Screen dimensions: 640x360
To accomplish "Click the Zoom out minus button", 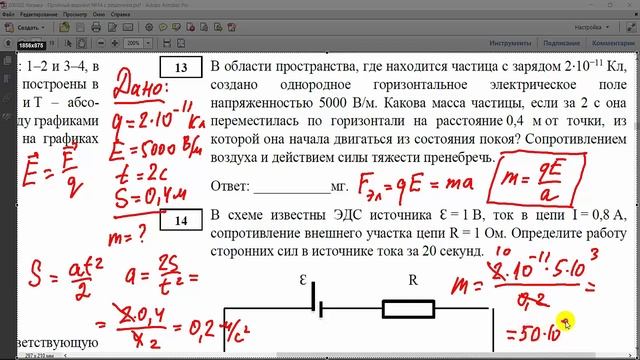I will (x=101, y=43).
